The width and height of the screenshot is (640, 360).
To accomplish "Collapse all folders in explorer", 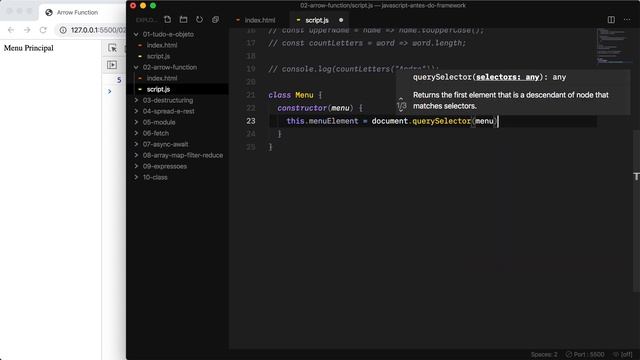I will (215, 20).
